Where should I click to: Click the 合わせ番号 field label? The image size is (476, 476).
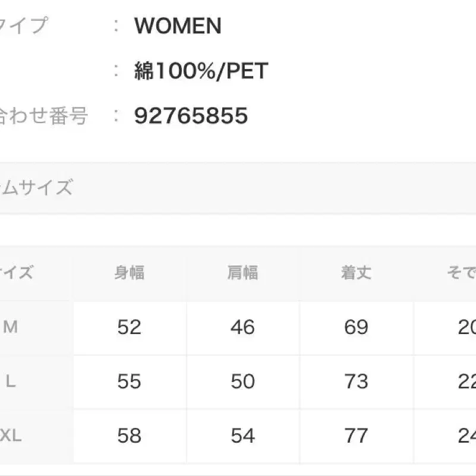pyautogui.click(x=43, y=115)
